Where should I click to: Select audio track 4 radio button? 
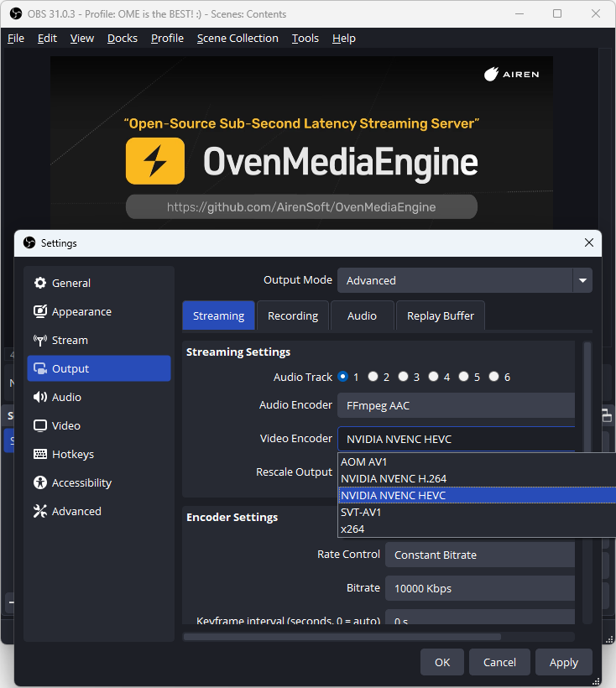coord(433,377)
